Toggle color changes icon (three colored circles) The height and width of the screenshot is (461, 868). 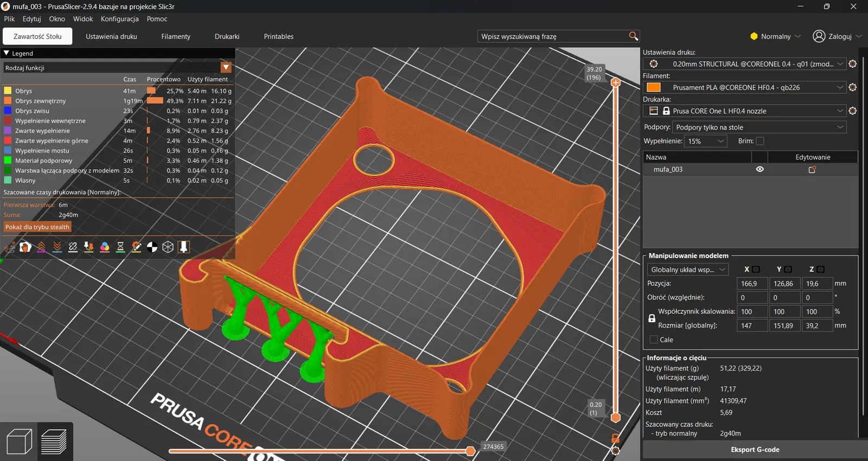point(105,247)
